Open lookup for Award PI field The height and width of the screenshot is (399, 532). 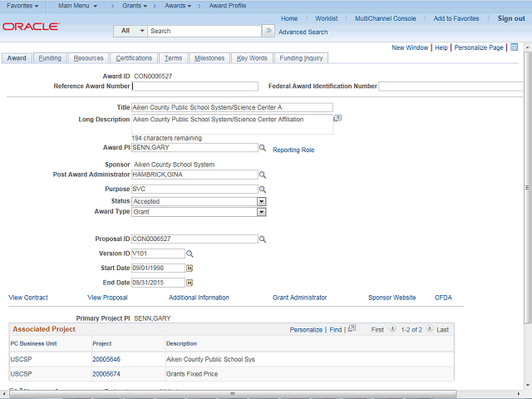262,148
